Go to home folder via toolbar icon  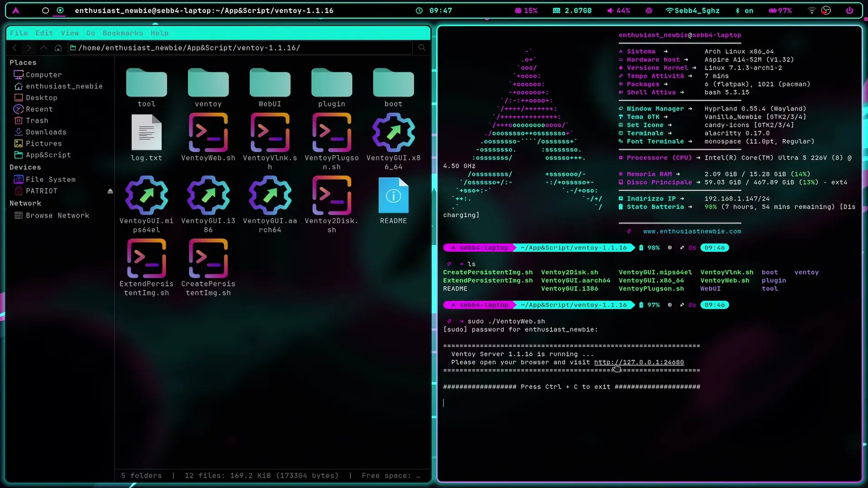(58, 48)
